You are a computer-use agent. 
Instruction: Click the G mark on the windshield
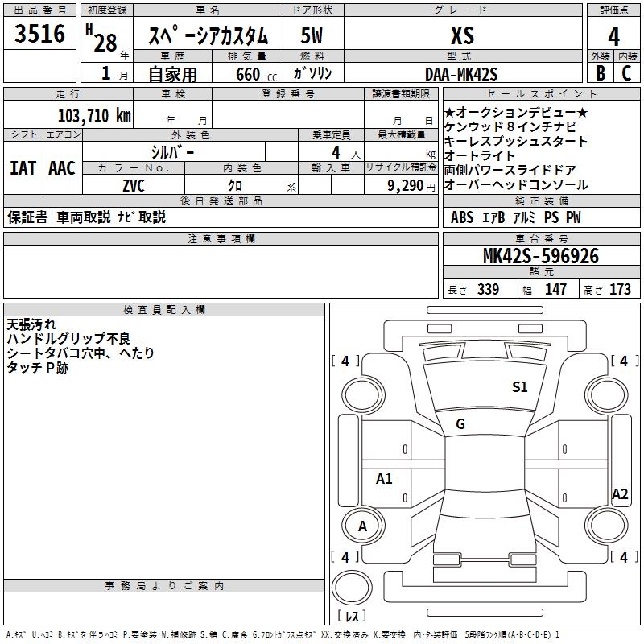[x=460, y=424]
